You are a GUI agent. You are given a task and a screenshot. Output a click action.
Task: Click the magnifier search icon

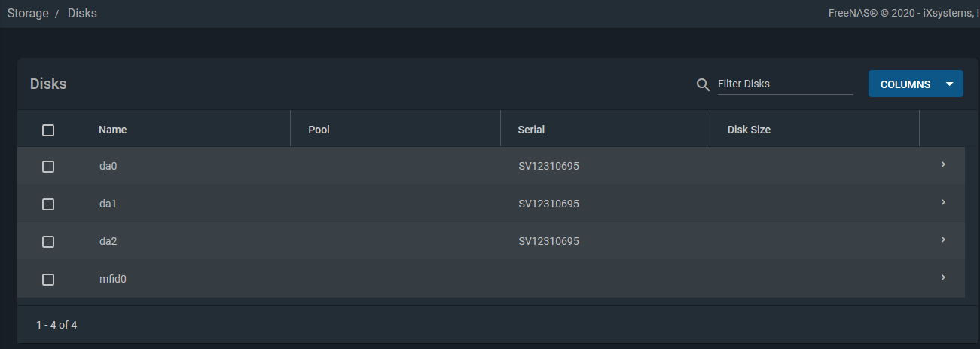pos(703,84)
